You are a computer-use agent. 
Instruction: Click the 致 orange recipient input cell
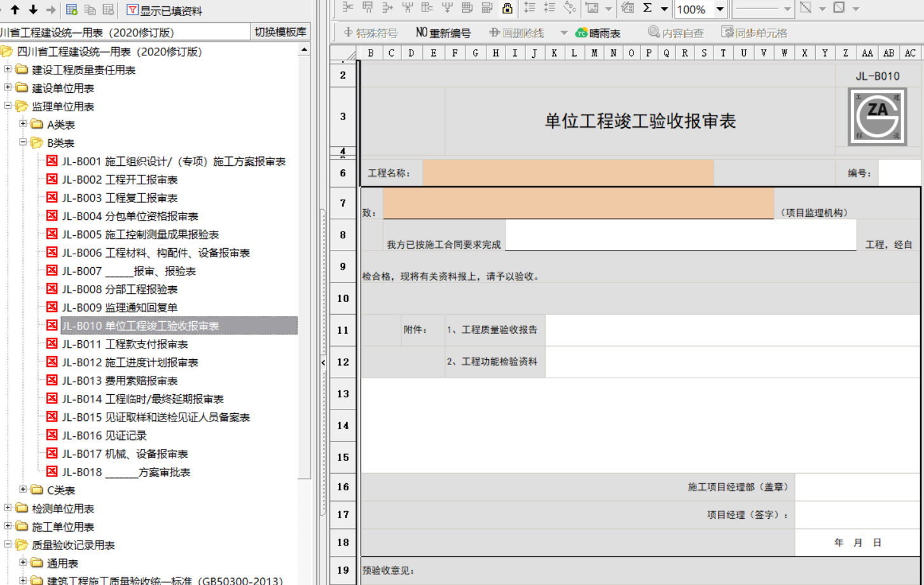(579, 203)
